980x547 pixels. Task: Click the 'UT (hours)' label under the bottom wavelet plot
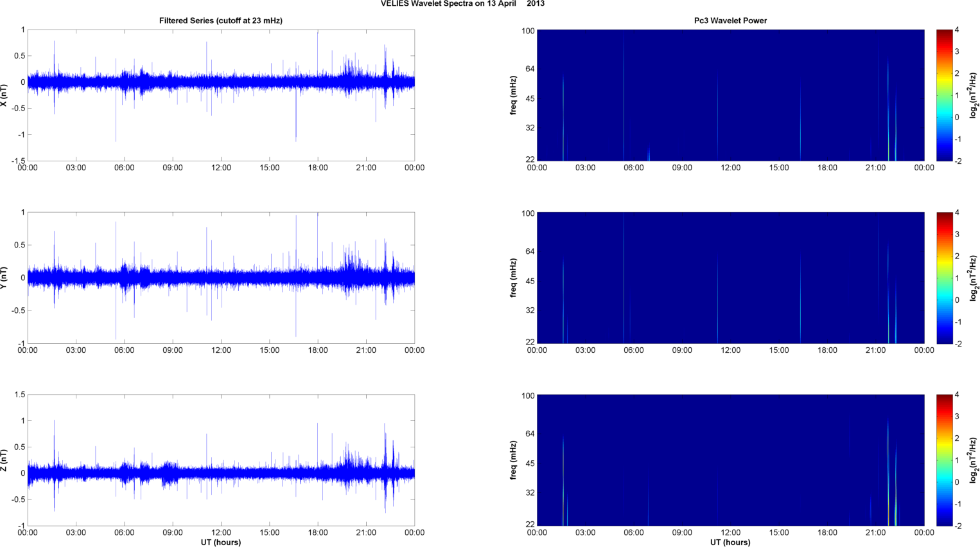[x=730, y=542]
